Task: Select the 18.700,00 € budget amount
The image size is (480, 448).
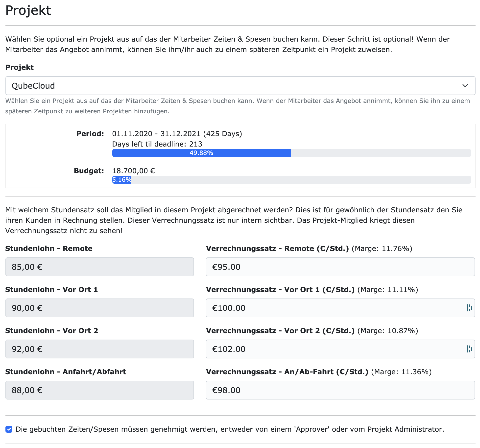Action: [x=133, y=171]
